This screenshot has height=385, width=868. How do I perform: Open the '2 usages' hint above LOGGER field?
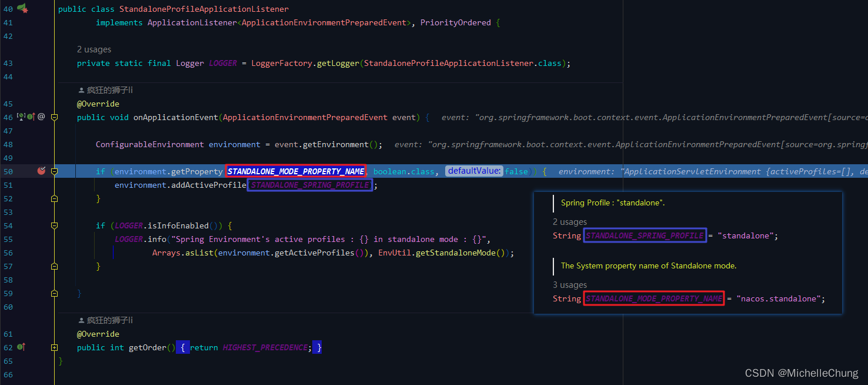coord(94,49)
